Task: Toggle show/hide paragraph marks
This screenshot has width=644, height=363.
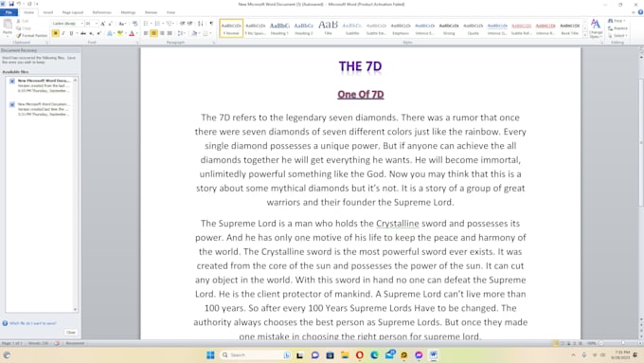Action: click(211, 24)
